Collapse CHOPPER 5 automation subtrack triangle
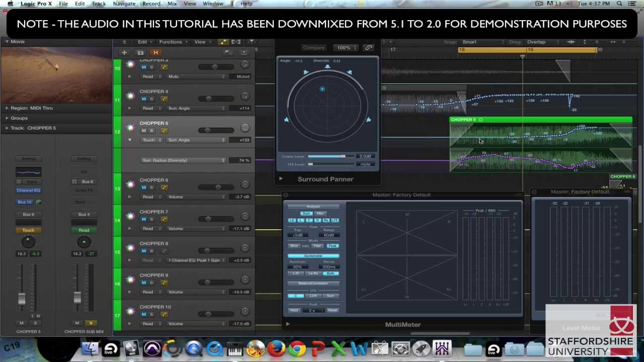The width and height of the screenshot is (644, 362). pyautogui.click(x=129, y=140)
